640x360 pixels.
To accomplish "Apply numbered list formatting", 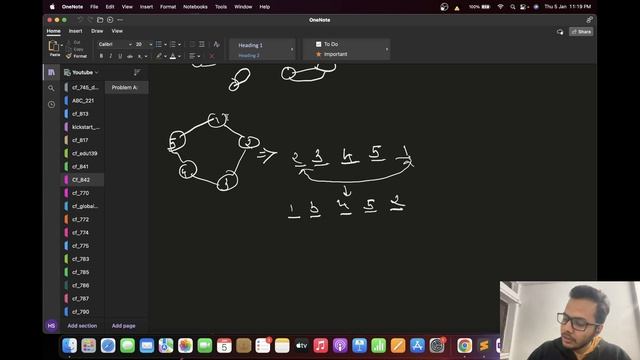I will (173, 44).
